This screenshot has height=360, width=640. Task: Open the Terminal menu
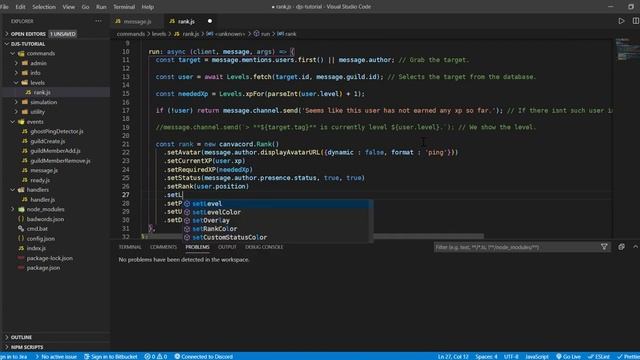tap(124, 7)
